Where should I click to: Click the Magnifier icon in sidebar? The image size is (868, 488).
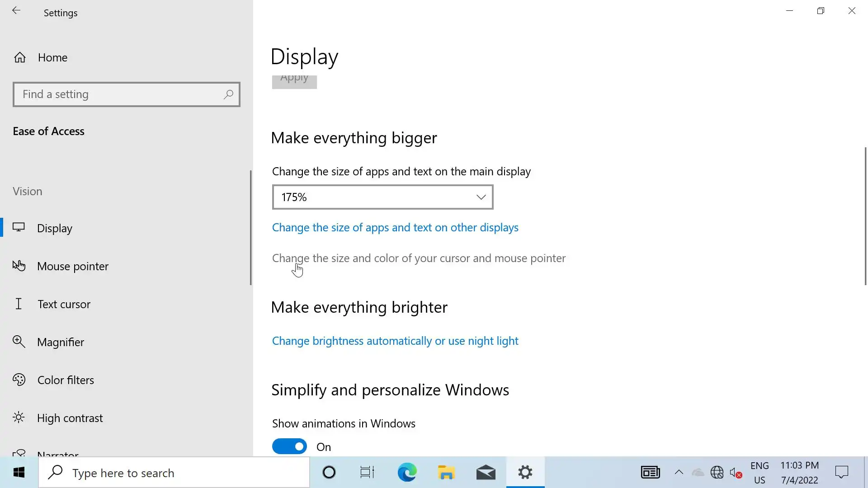(x=19, y=342)
